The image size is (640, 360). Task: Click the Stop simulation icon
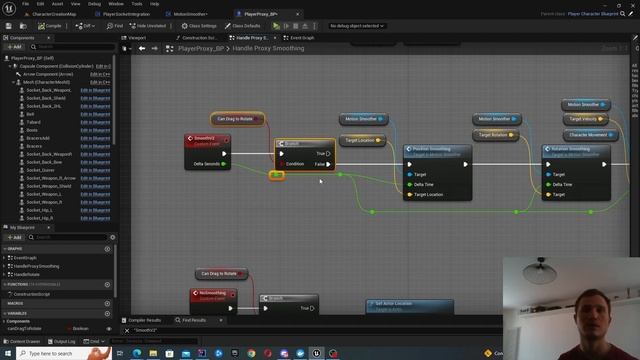click(x=296, y=26)
